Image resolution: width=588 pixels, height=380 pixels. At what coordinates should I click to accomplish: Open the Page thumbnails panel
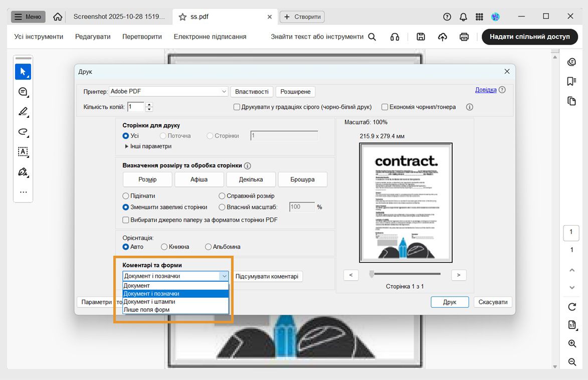(572, 100)
